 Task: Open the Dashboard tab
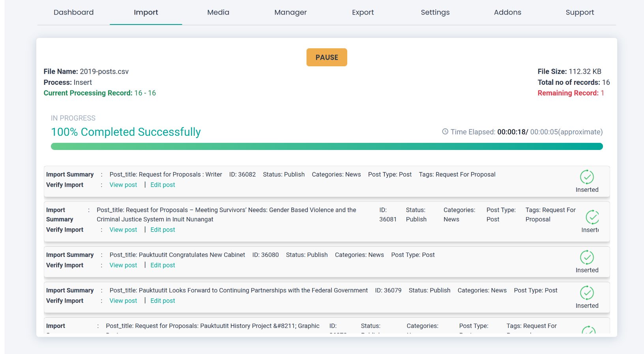point(73,12)
